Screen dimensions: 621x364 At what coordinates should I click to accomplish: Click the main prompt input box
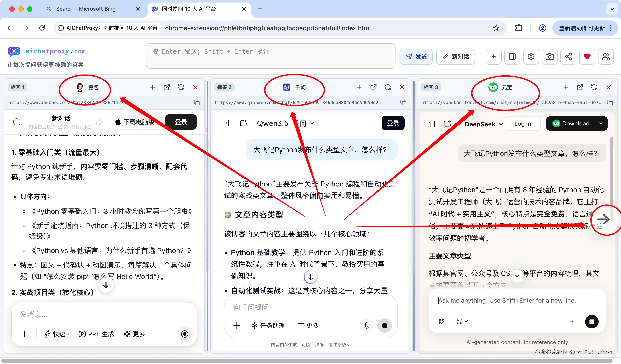point(270,56)
